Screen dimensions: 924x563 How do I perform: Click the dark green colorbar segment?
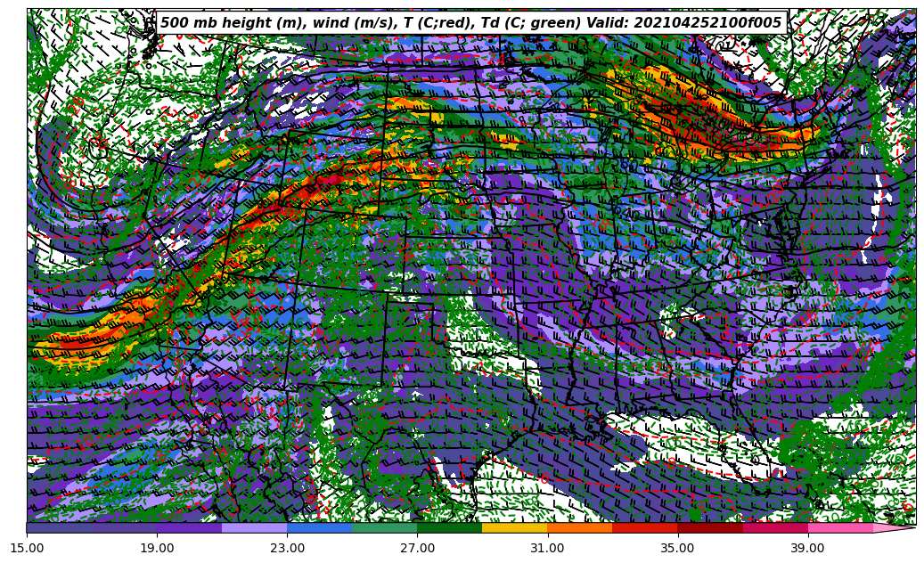(449, 527)
